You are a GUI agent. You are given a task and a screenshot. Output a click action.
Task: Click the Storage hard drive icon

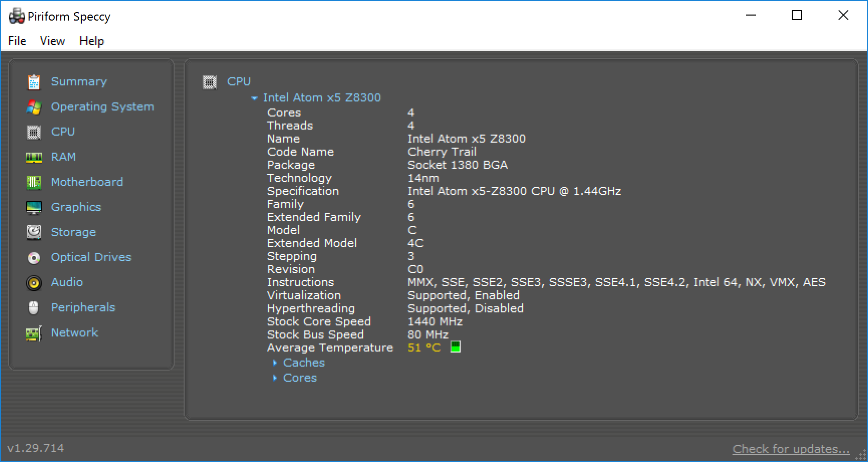coord(34,232)
